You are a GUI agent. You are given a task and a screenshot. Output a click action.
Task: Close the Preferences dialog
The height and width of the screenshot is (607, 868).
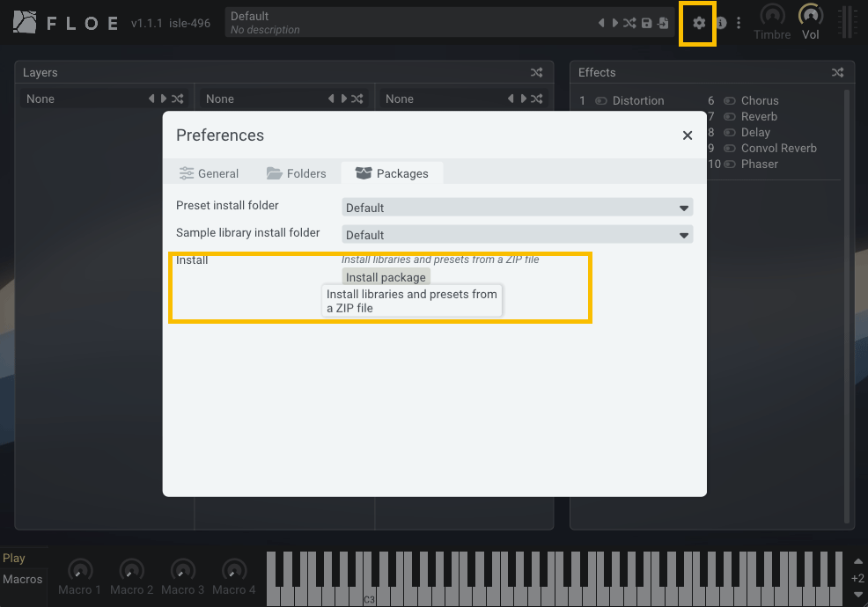tap(688, 135)
